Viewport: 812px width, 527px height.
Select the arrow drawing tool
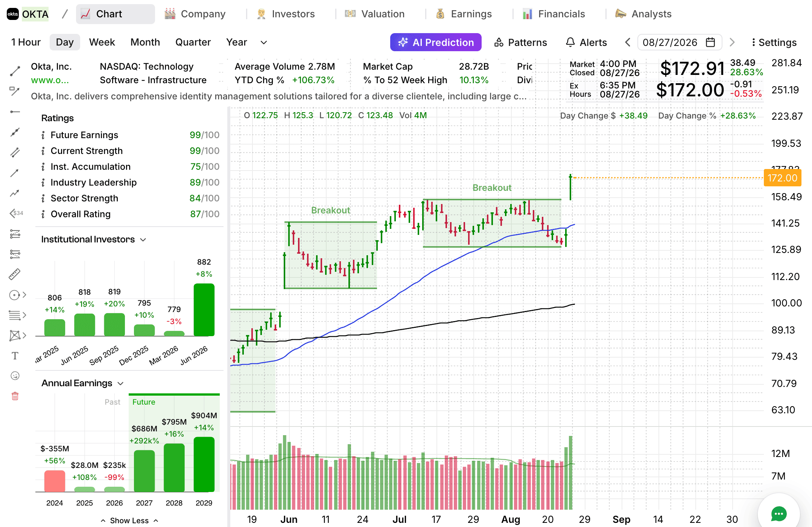pos(15,173)
